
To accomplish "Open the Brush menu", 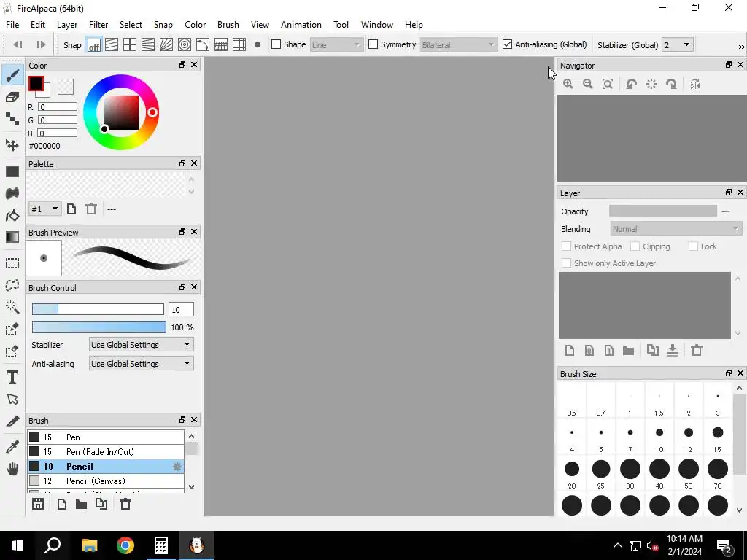I will point(228,25).
